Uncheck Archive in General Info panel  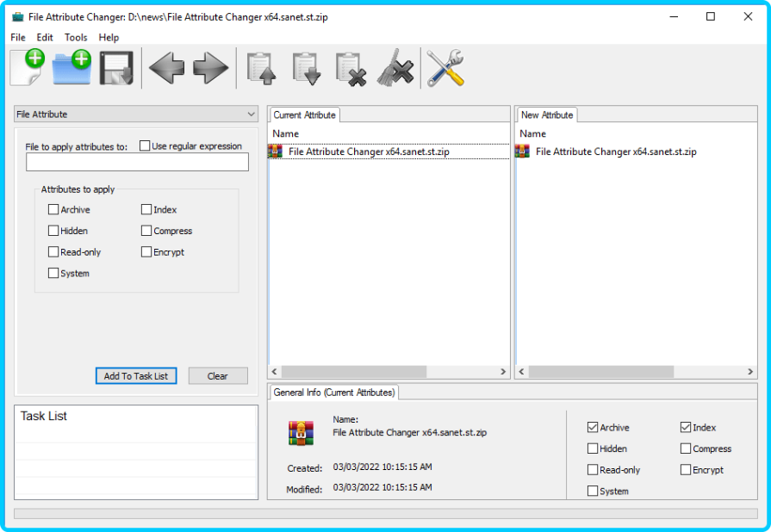[x=592, y=427]
